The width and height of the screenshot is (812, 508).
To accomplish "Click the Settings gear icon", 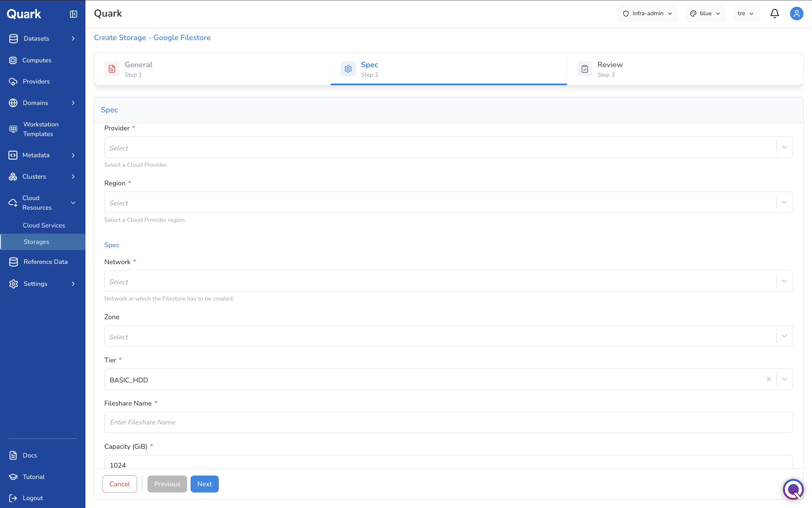I will coord(14,284).
